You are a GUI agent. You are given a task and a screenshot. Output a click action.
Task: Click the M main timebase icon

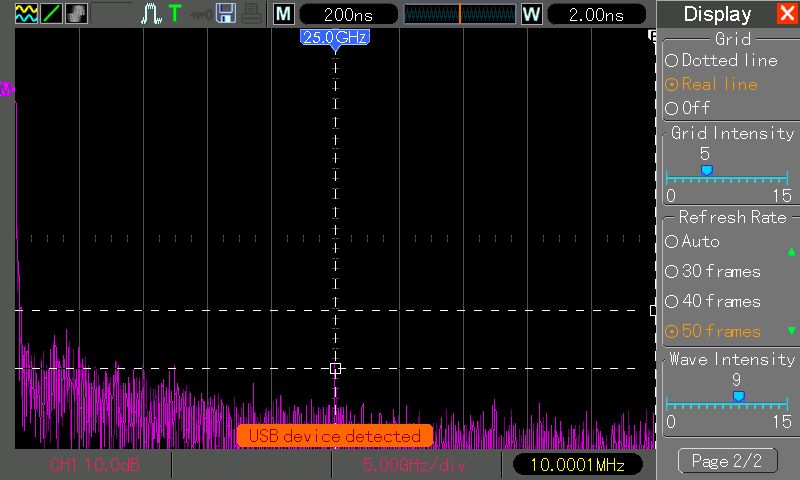[x=284, y=14]
